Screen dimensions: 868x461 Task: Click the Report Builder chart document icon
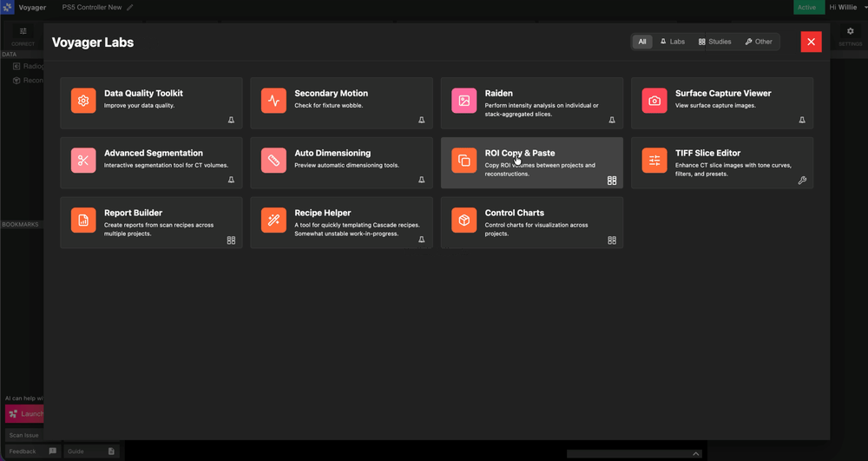coord(83,221)
